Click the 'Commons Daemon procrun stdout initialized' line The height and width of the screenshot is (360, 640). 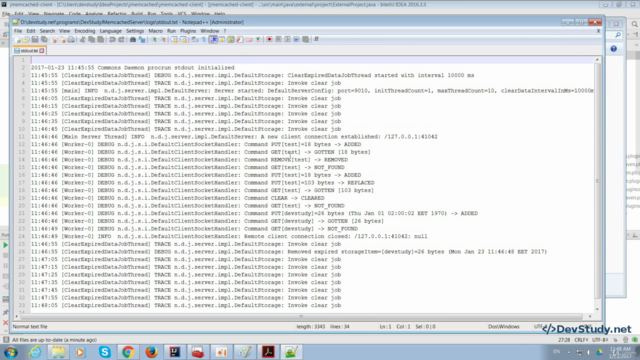(x=166, y=68)
